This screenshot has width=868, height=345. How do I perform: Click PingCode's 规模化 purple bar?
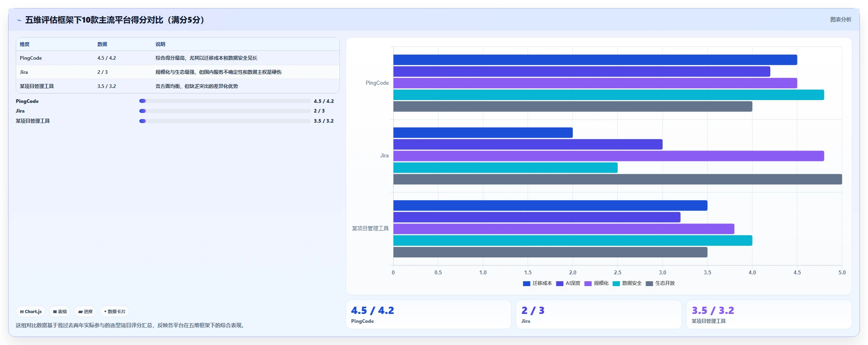(x=595, y=83)
